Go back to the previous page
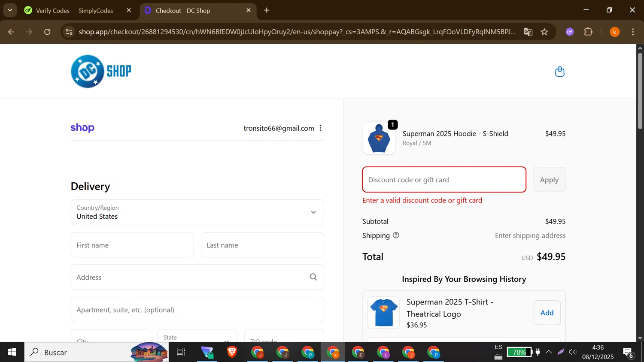The height and width of the screenshot is (362, 644). tap(11, 32)
